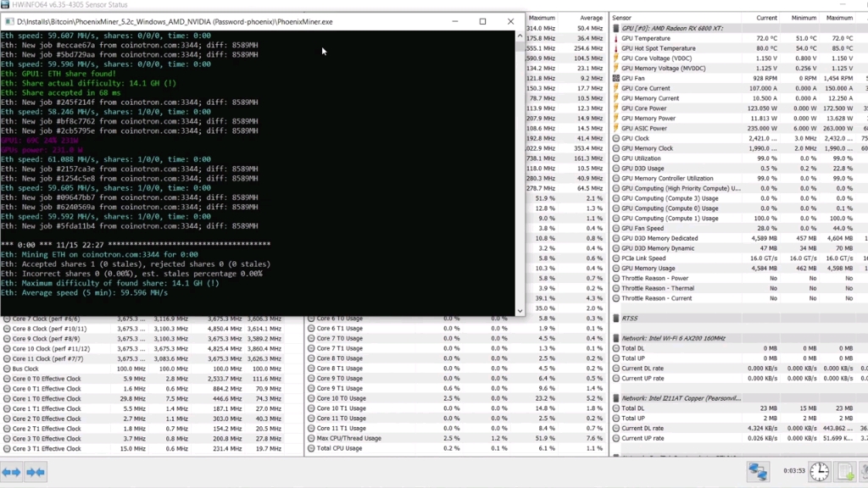Select the Throttle Reason - Power row
Viewport: 868px width, 488px height.
click(x=739, y=278)
